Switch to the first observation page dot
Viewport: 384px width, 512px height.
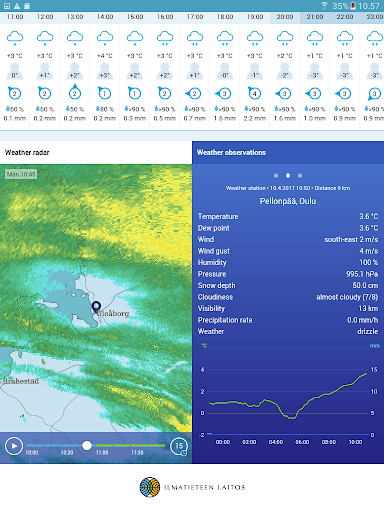point(276,175)
